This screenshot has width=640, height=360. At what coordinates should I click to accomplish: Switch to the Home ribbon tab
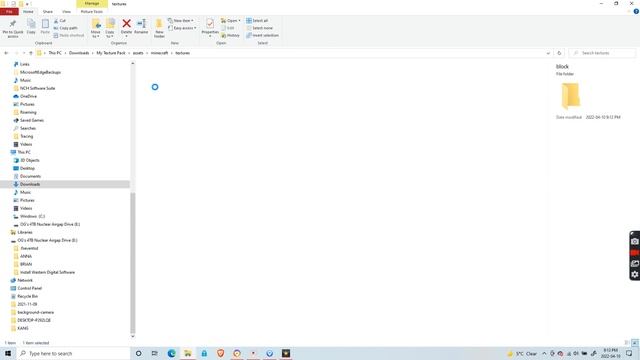tap(28, 11)
